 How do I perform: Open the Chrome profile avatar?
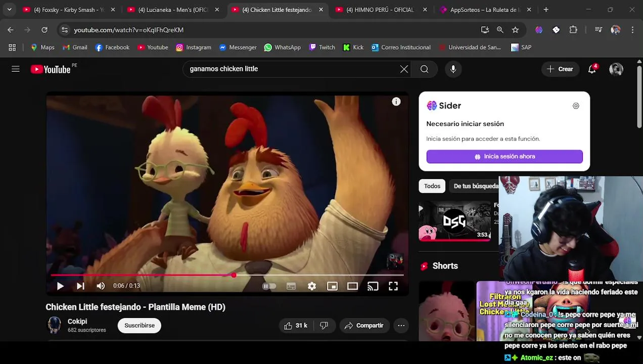point(615,30)
